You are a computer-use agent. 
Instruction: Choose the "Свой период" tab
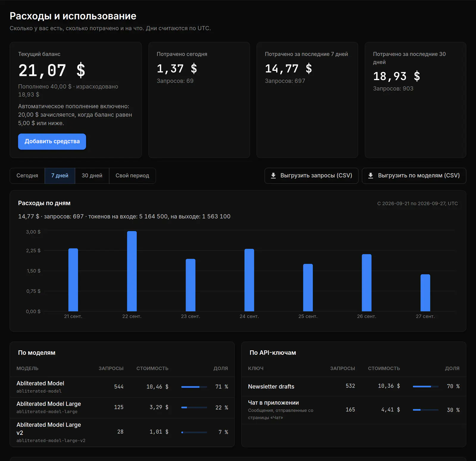pyautogui.click(x=132, y=176)
